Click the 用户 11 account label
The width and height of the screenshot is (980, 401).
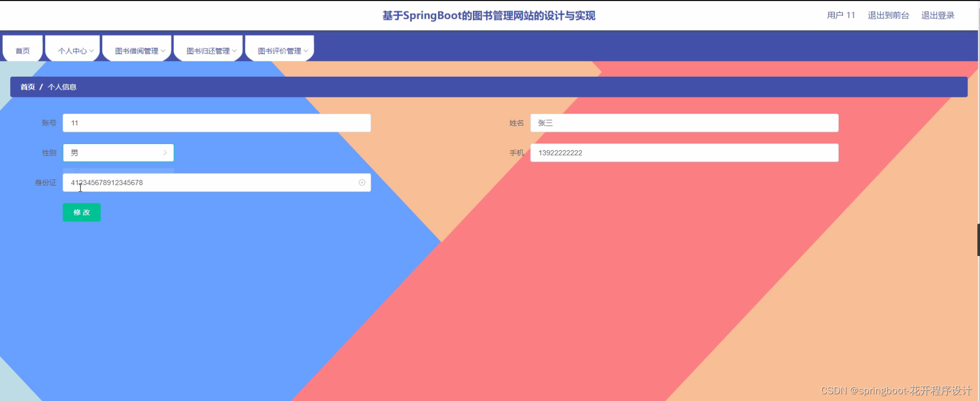pyautogui.click(x=841, y=15)
